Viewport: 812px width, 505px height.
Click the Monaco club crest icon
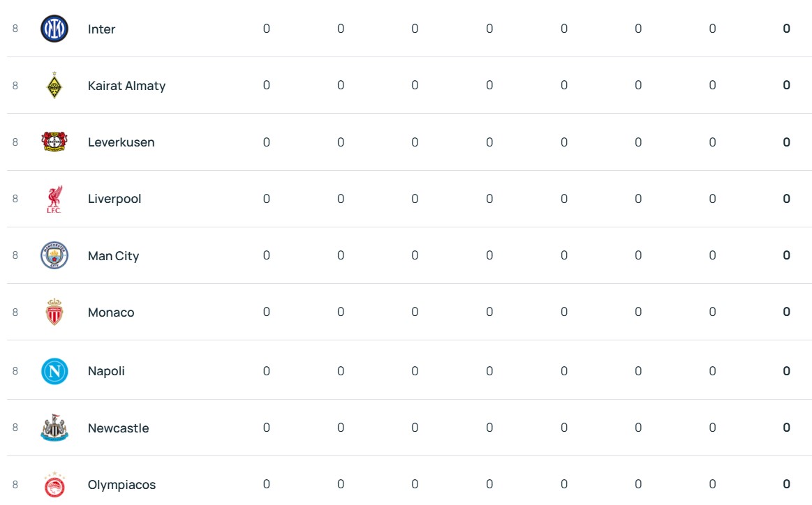[54, 312]
